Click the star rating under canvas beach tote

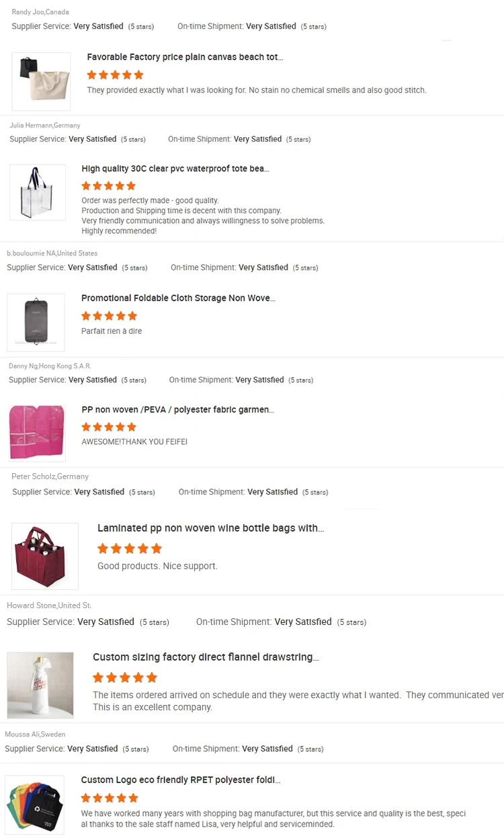pos(115,75)
